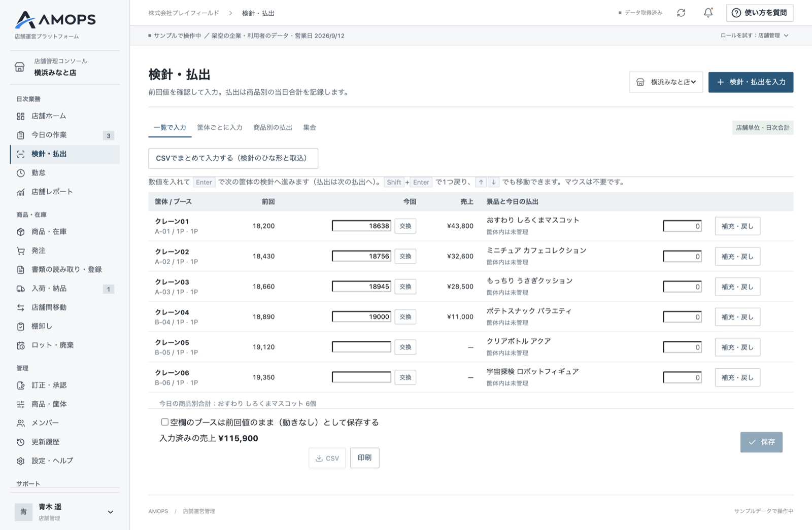Switch to 商品別の払出 tab
Image resolution: width=812 pixels, height=530 pixels.
pos(273,128)
